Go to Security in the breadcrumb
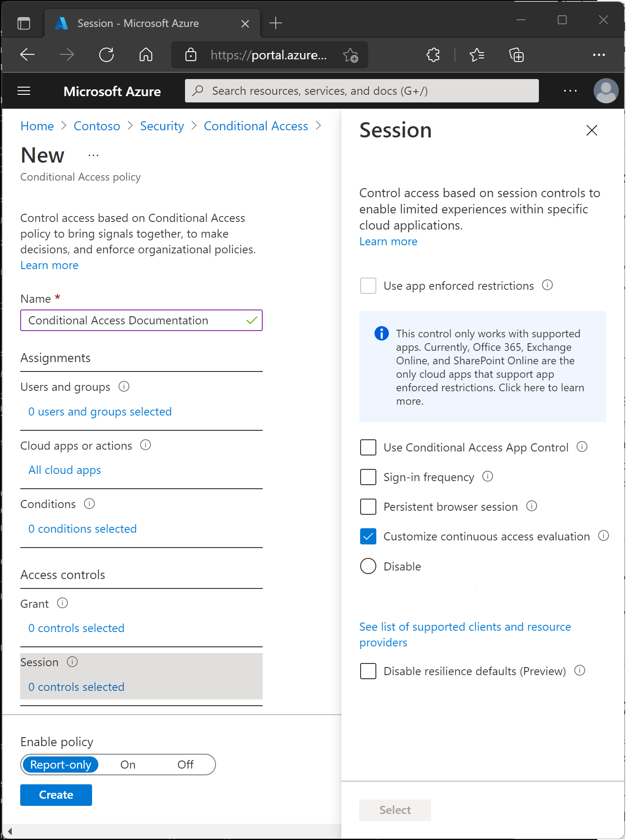626x840 pixels. [162, 126]
